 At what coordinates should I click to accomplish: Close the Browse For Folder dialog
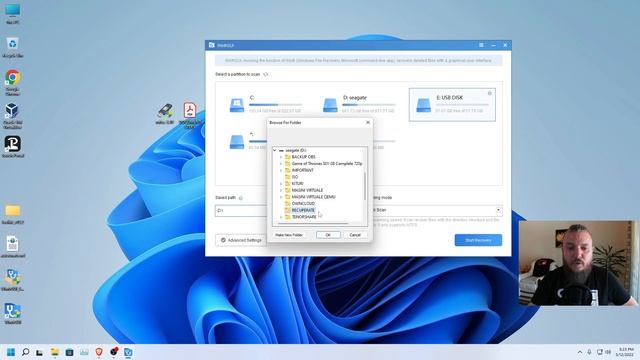tap(368, 122)
